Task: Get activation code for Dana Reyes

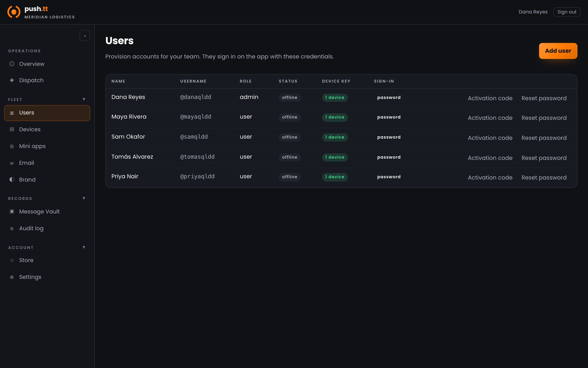Action: [x=490, y=98]
